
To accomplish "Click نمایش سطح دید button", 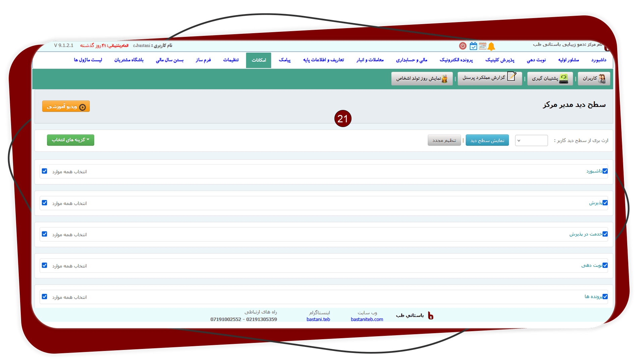I will [487, 140].
